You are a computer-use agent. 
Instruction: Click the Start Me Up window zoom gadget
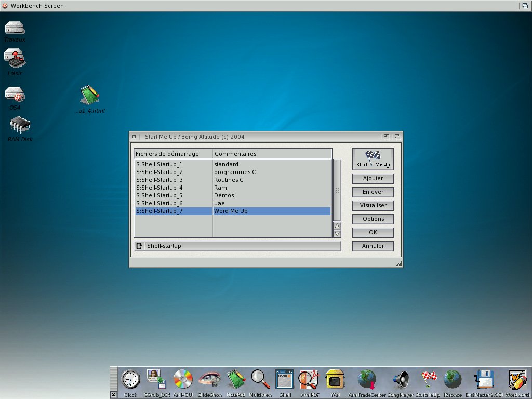(x=387, y=137)
